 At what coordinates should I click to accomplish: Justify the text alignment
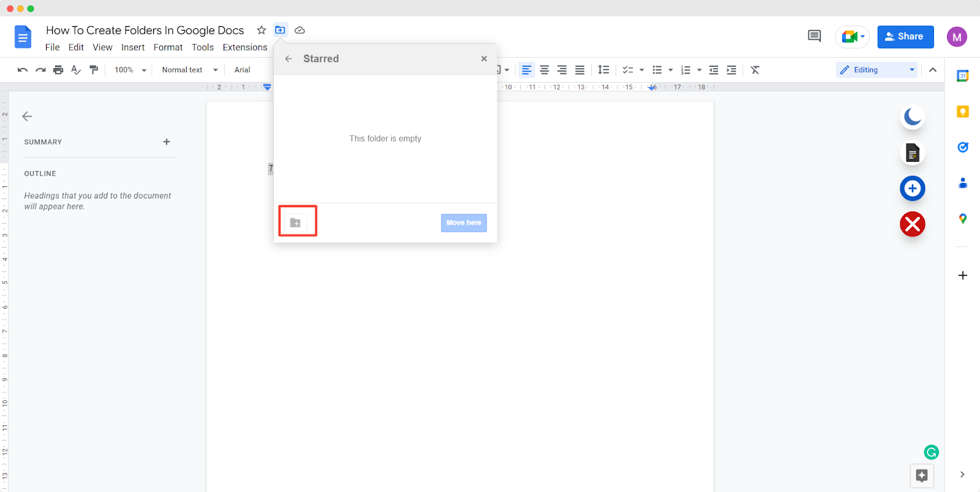coord(580,70)
